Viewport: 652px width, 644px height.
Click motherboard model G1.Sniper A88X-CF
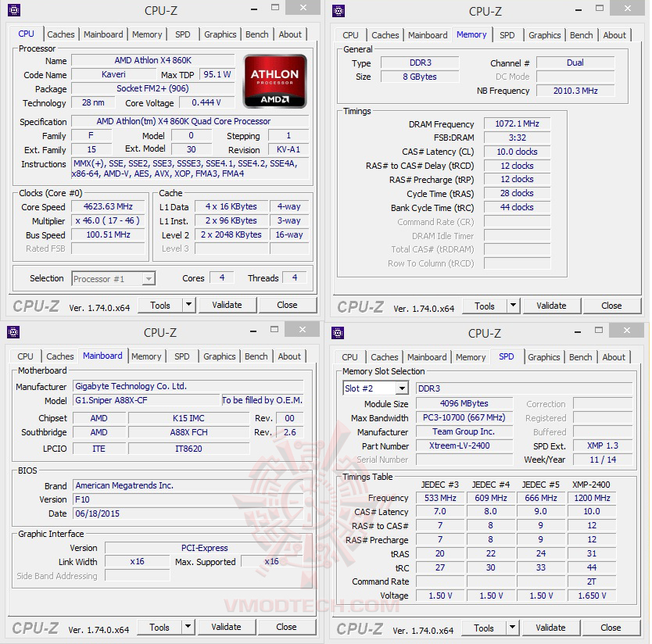(146, 400)
